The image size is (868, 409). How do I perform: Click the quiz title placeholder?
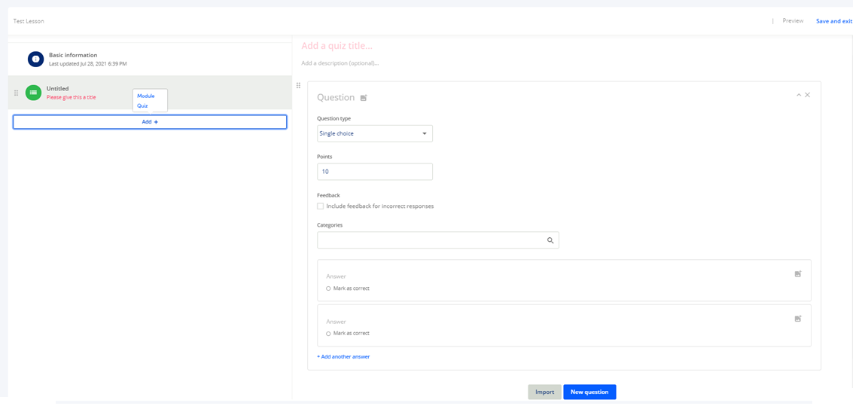(337, 46)
